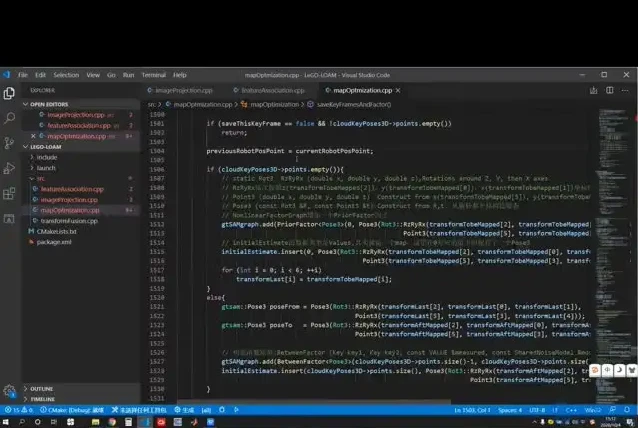This screenshot has width=638, height=428.
Task: Click the errors and warnings status indicator
Action: click(20, 410)
